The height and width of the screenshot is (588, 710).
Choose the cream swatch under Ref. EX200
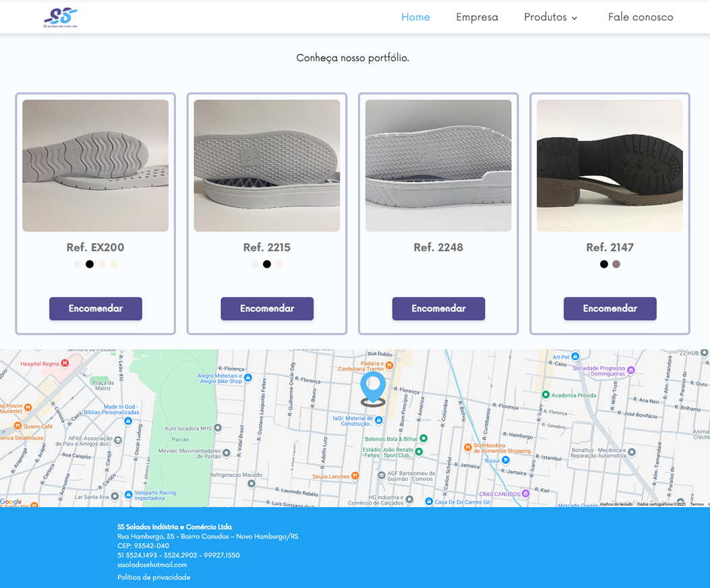click(114, 264)
